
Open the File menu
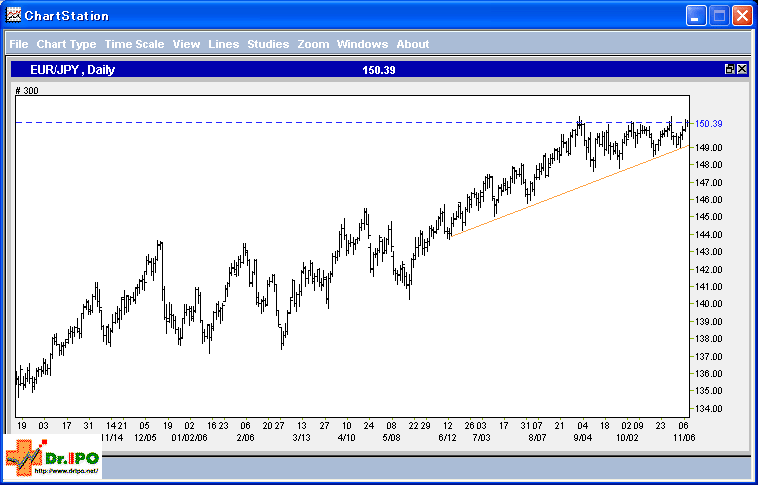pyautogui.click(x=18, y=44)
